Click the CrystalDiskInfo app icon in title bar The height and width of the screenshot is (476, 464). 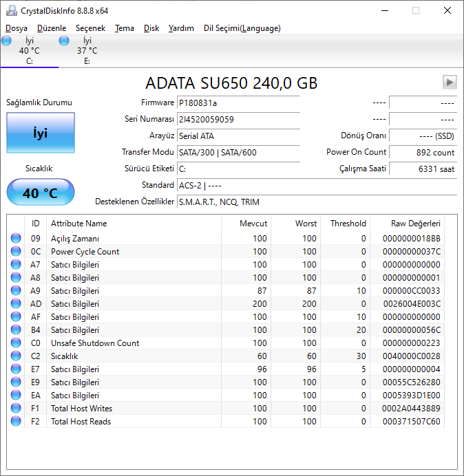(10, 10)
